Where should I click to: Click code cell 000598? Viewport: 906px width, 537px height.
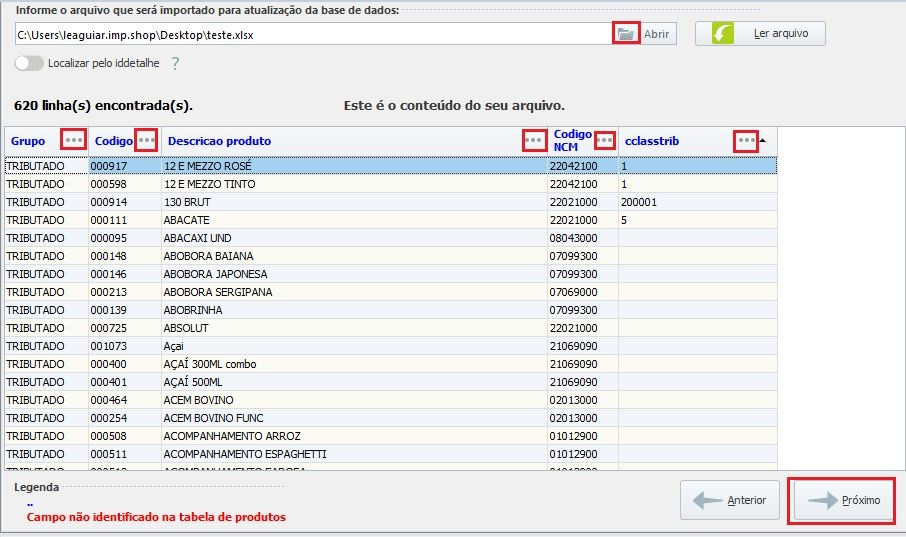coord(125,184)
